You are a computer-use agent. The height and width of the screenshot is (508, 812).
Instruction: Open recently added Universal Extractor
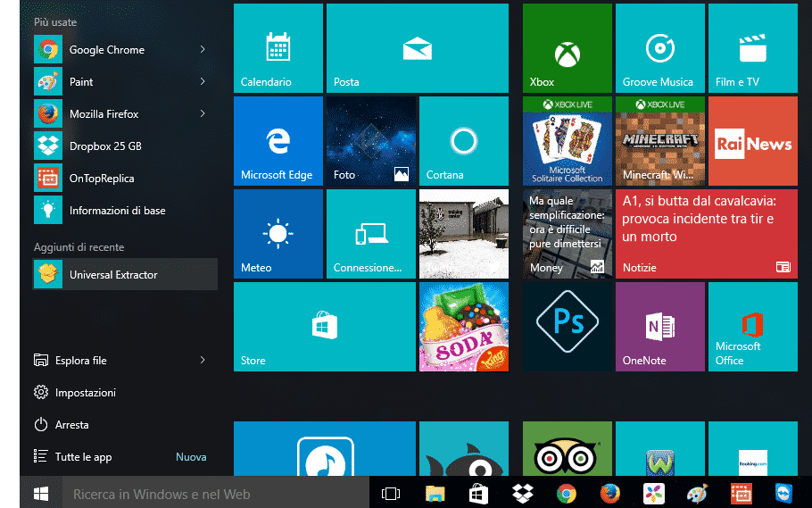click(125, 274)
